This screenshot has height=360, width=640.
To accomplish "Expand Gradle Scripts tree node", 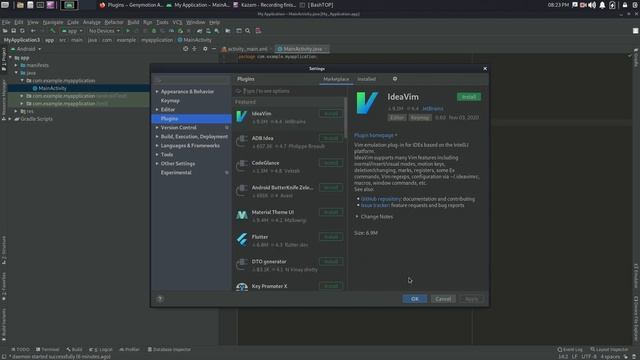I will (x=10, y=119).
